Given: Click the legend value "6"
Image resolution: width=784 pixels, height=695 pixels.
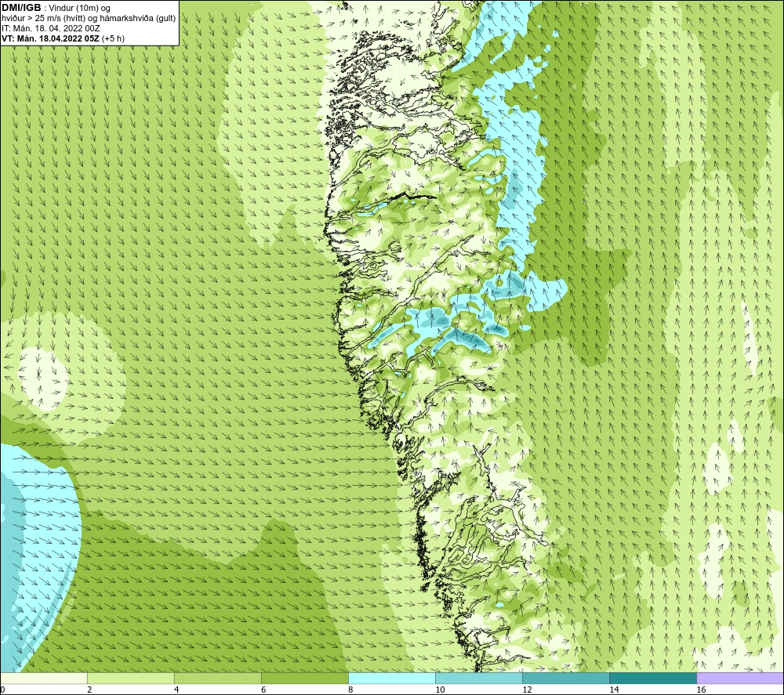Looking at the screenshot, I should 263,690.
